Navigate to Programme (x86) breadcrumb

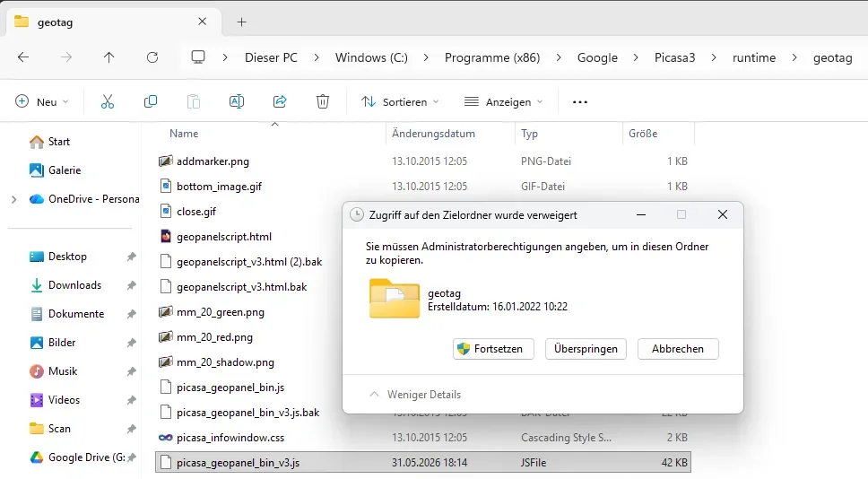[492, 57]
